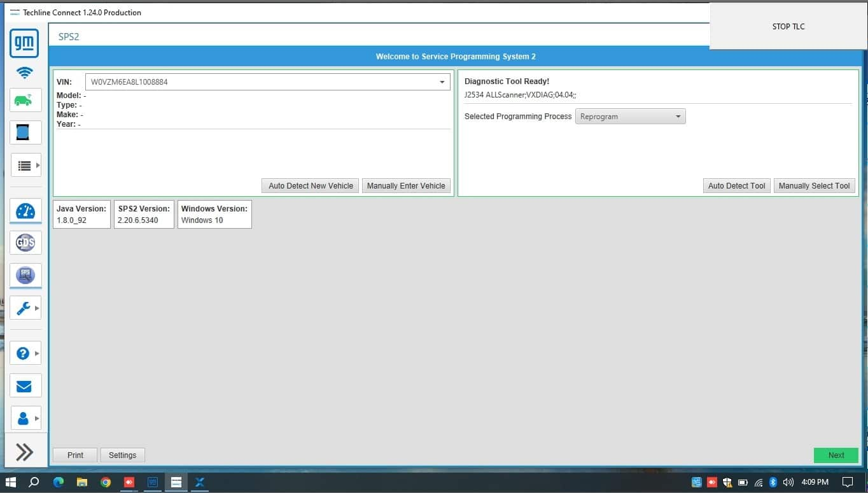This screenshot has width=868, height=493.
Task: Open the help question mark icon
Action: pos(25,353)
